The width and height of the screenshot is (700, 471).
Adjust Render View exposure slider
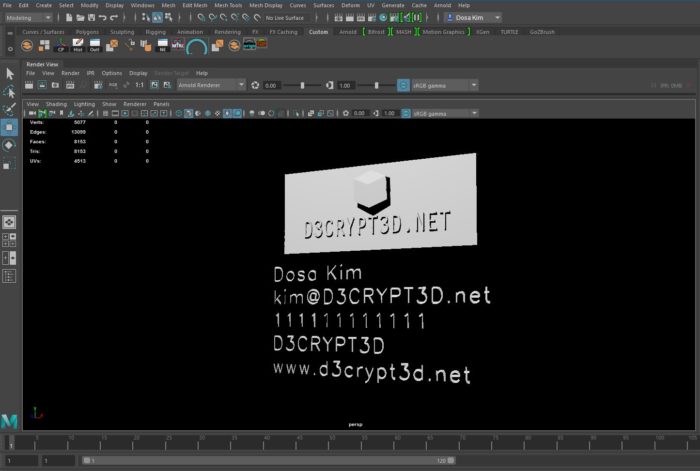(300, 85)
